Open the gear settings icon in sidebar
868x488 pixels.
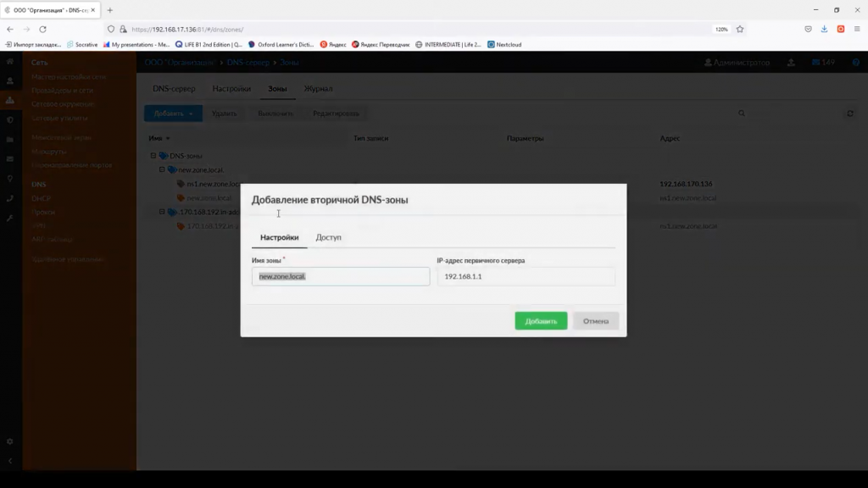[10, 441]
